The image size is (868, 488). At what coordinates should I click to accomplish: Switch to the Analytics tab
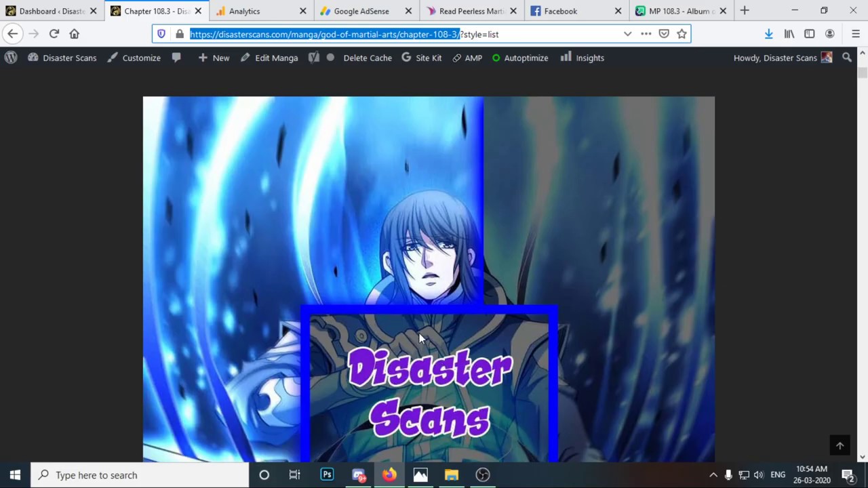pyautogui.click(x=244, y=11)
